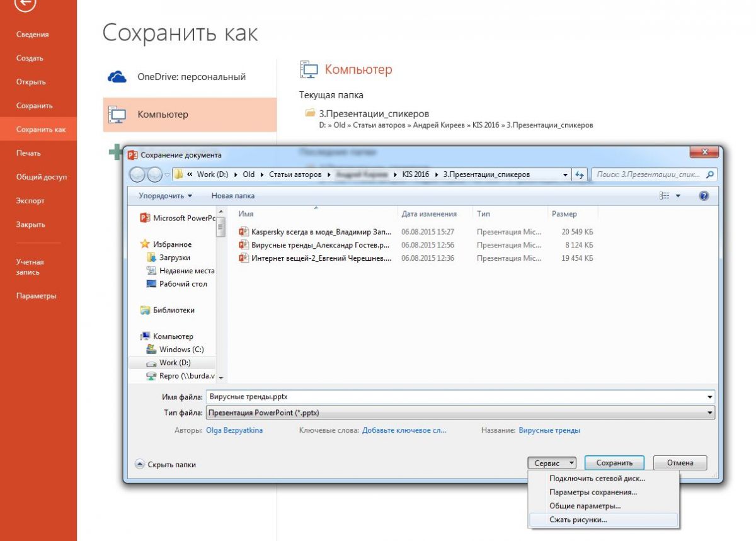Click the help question mark icon
The image size is (756, 541).
[704, 196]
